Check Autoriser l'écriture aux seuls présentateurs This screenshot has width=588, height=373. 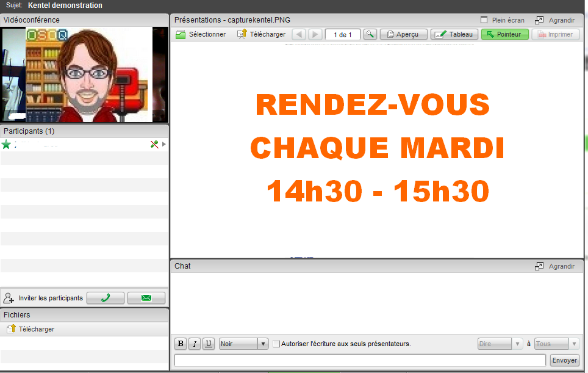point(276,344)
